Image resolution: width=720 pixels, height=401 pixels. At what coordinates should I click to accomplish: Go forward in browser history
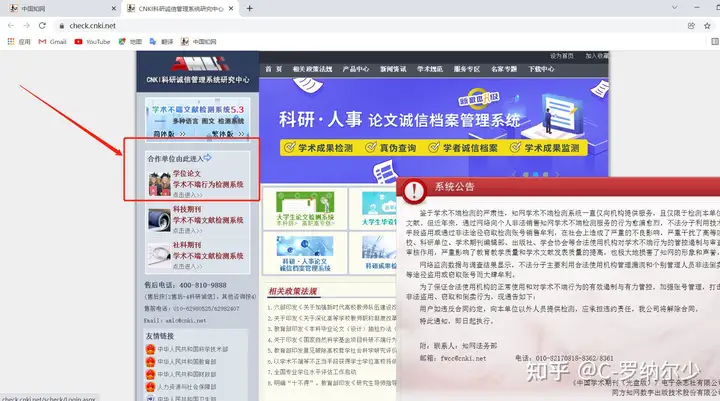pos(26,26)
